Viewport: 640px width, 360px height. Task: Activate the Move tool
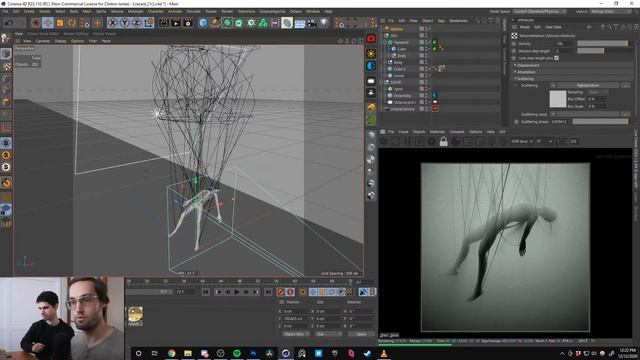48,23
